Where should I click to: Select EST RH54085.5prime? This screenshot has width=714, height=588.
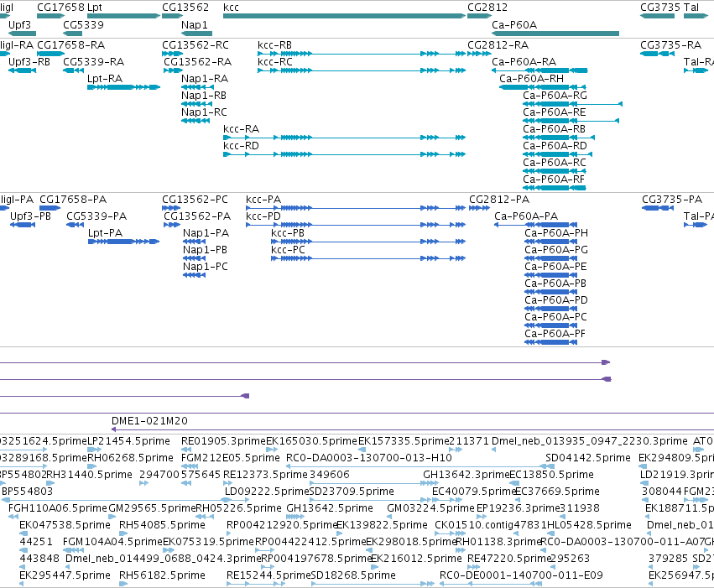tap(162, 525)
